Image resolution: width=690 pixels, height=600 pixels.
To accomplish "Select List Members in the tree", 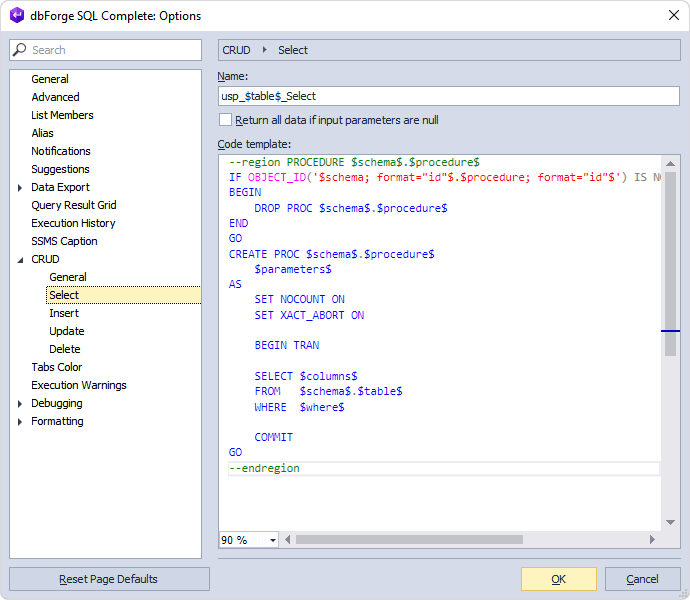I will 62,115.
